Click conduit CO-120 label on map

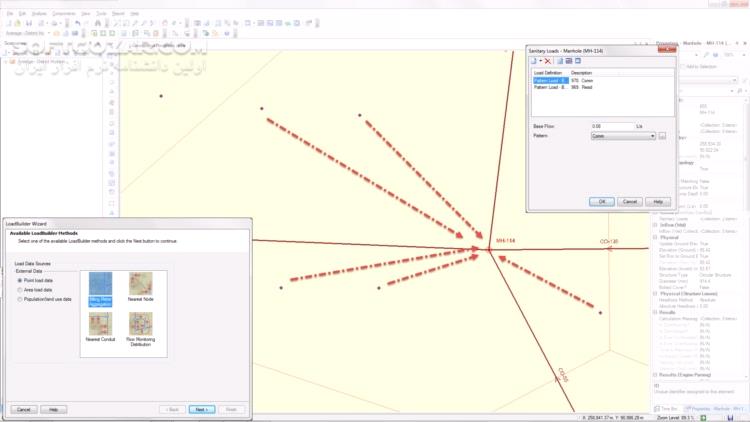pos(608,242)
